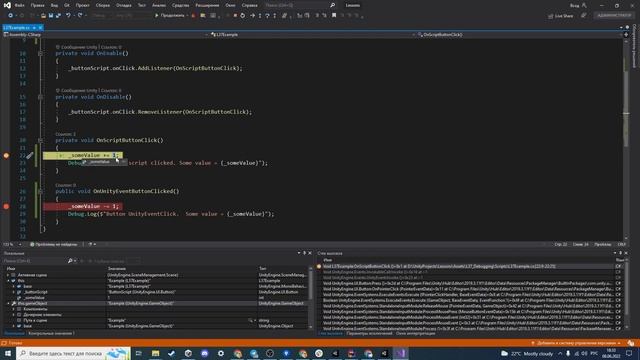Open the Файл menu
The width and height of the screenshot is (640, 360).
(20, 5)
